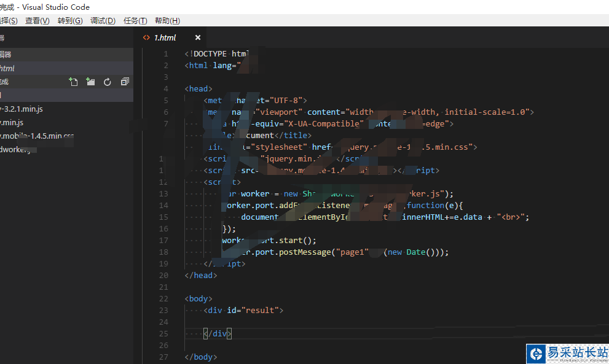The image size is (609, 364).
Task: Click line number 26 in gutter
Action: tap(163, 346)
